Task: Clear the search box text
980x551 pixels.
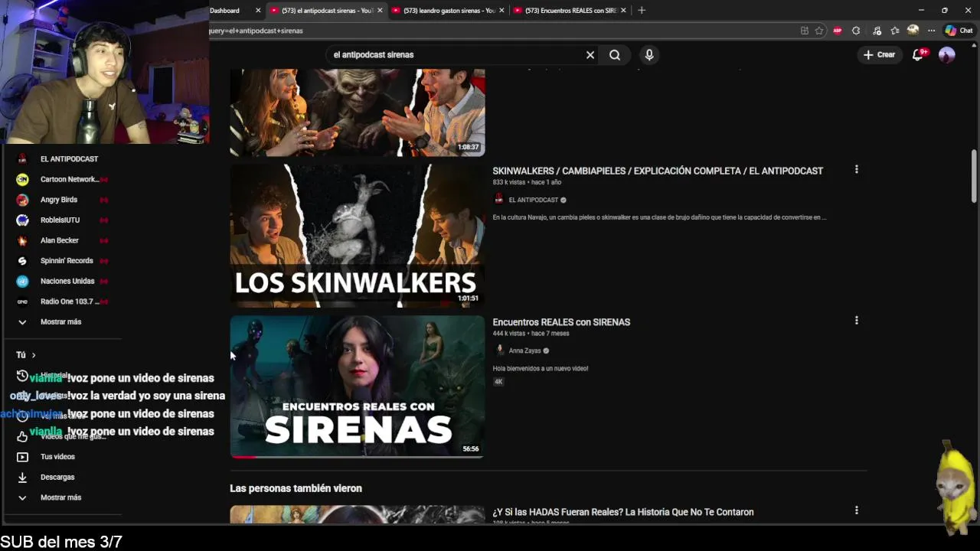Action: point(590,55)
